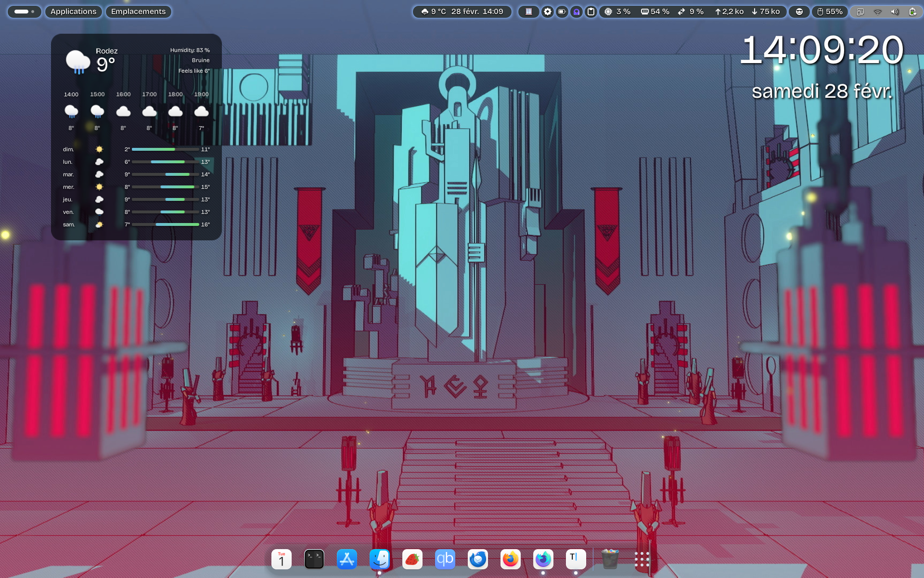Open the Emplacements menu
Image resolution: width=924 pixels, height=578 pixels.
pos(138,12)
